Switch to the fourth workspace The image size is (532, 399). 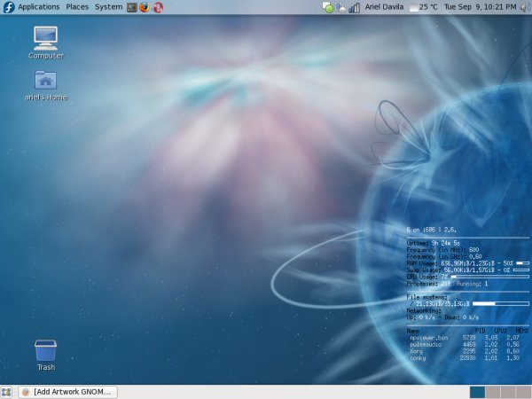[523, 392]
